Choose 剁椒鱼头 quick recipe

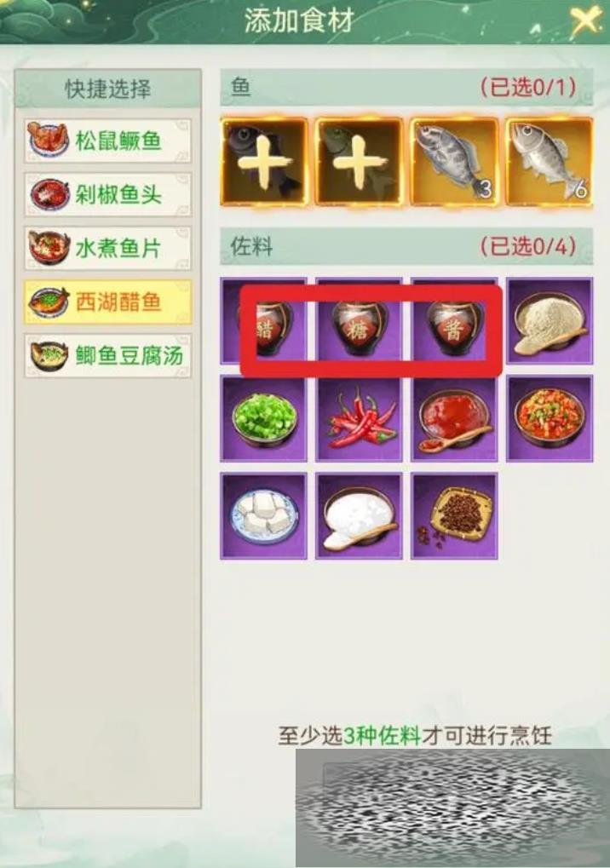tap(108, 194)
